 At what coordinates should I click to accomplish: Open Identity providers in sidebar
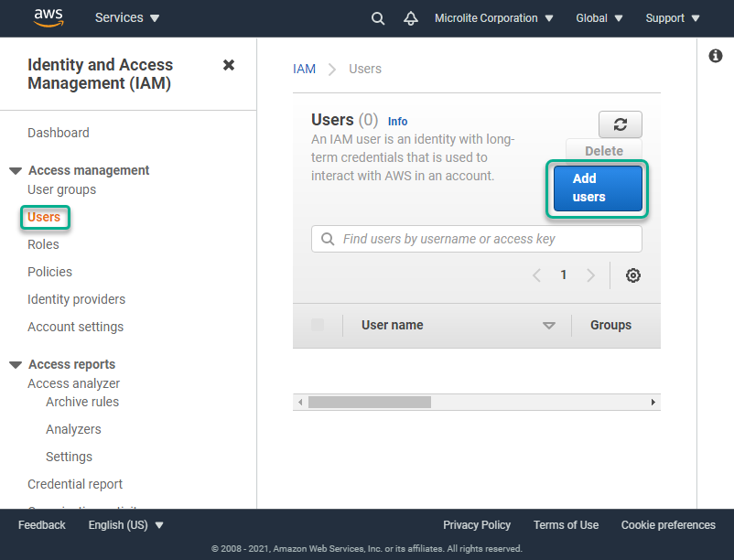pyautogui.click(x=76, y=299)
